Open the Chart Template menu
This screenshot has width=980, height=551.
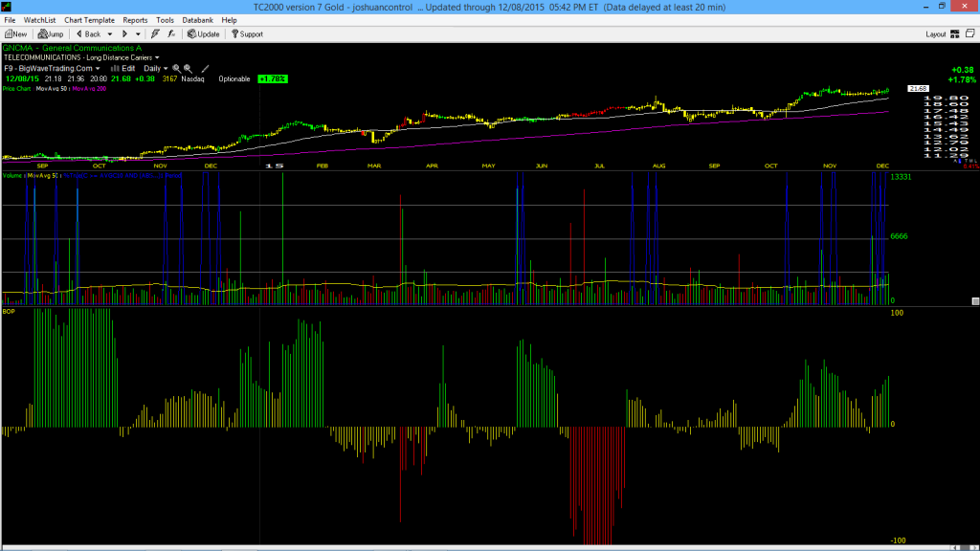coord(89,20)
